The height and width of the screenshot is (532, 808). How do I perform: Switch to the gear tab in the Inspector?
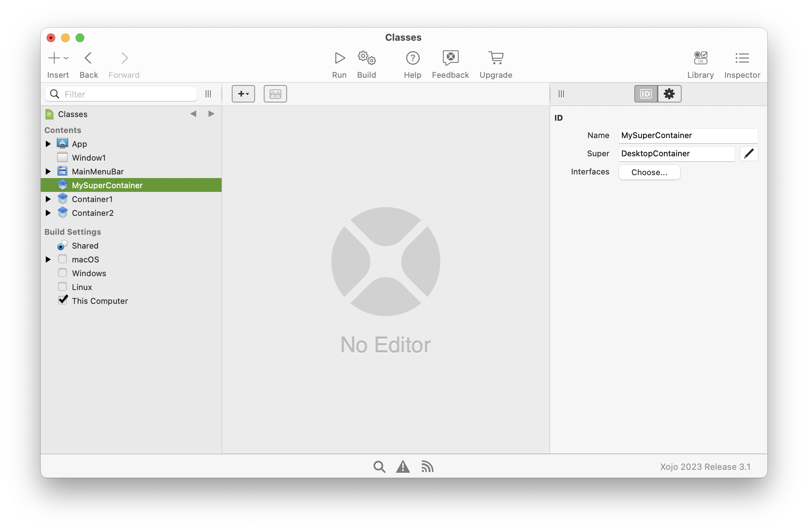[x=669, y=93]
